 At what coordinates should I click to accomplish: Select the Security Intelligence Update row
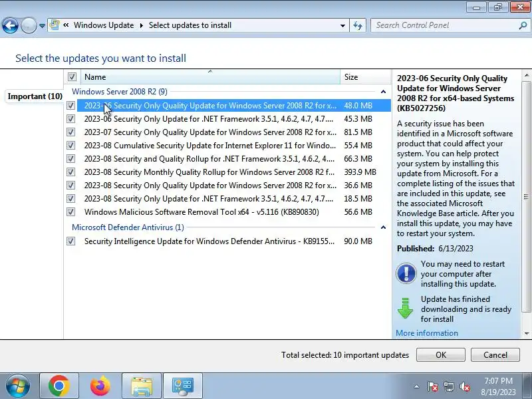coord(234,241)
